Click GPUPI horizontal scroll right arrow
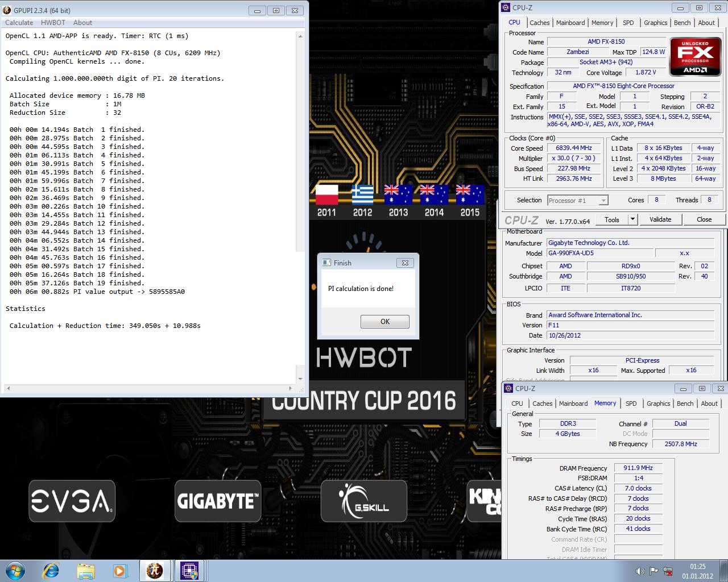 (x=291, y=389)
